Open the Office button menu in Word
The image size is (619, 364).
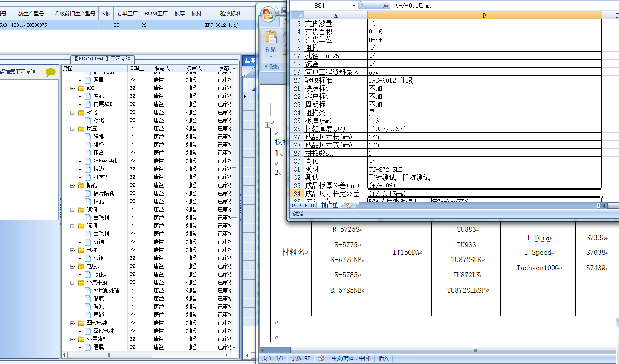pyautogui.click(x=268, y=14)
